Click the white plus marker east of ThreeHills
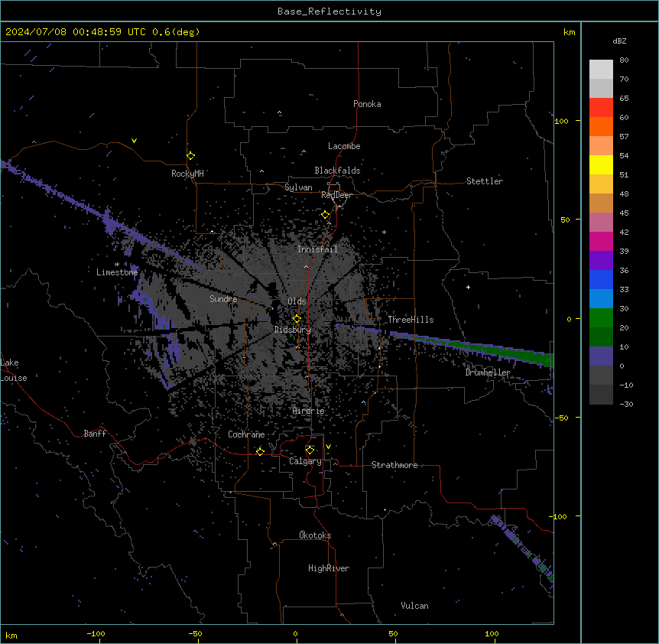The width and height of the screenshot is (659, 644). (x=468, y=287)
